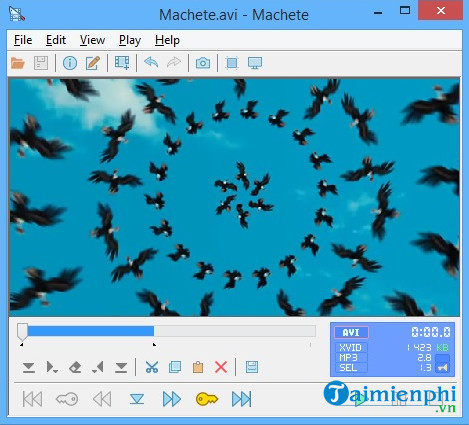Screen dimensions: 469x425
Task: Click the unselected gray part of the seek bar
Action: [235, 331]
